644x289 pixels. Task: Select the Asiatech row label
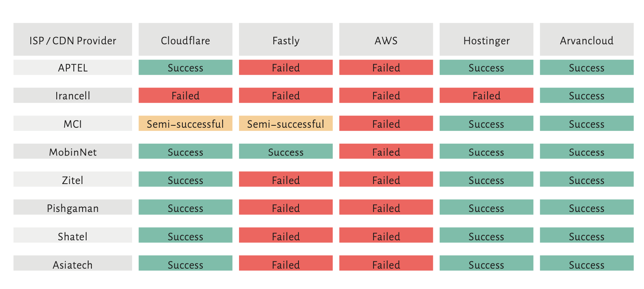pyautogui.click(x=73, y=263)
